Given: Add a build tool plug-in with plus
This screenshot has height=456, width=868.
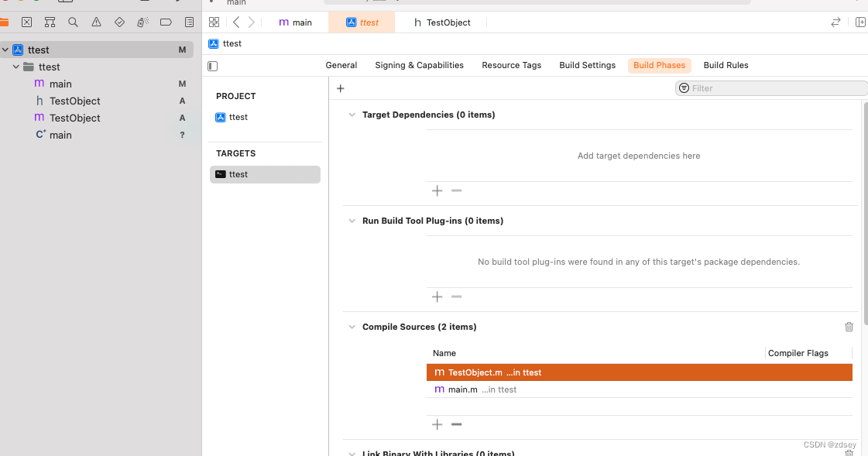Looking at the screenshot, I should point(437,297).
